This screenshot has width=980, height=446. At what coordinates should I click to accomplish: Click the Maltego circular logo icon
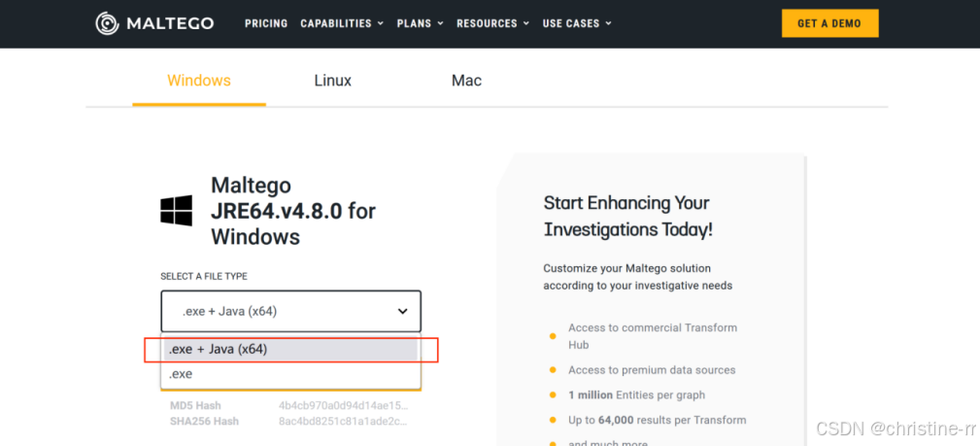point(108,23)
